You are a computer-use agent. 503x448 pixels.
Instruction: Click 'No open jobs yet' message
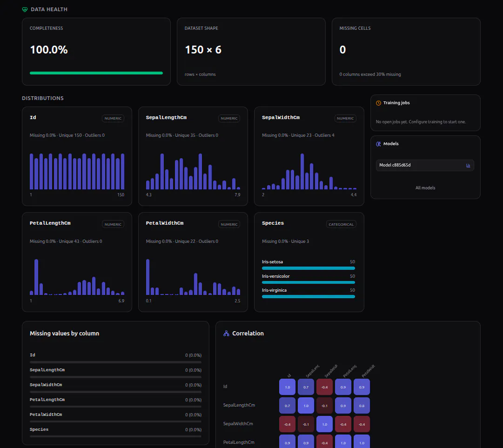[x=421, y=122]
